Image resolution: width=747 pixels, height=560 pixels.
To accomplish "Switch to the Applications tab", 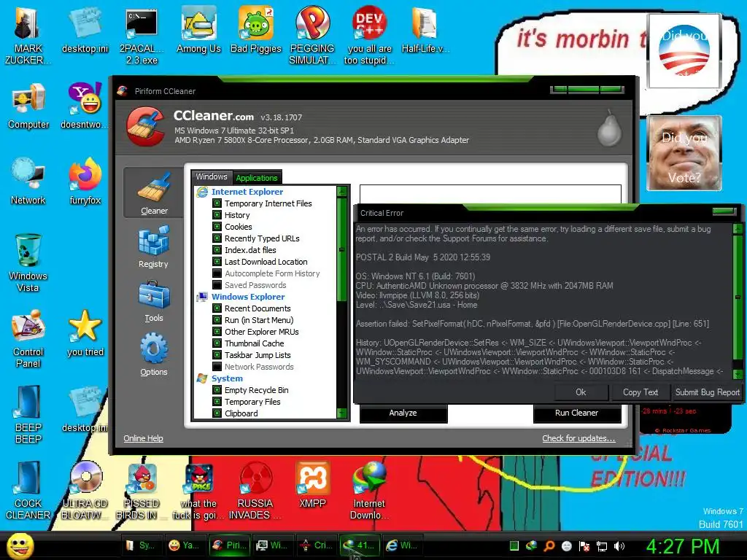I will [257, 178].
